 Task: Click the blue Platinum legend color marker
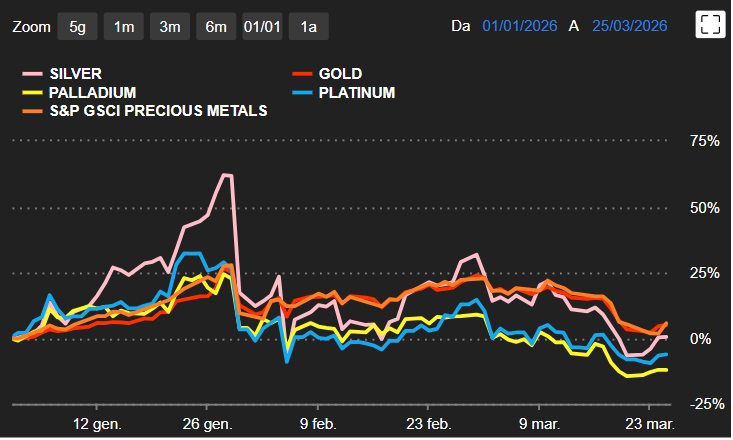[301, 92]
